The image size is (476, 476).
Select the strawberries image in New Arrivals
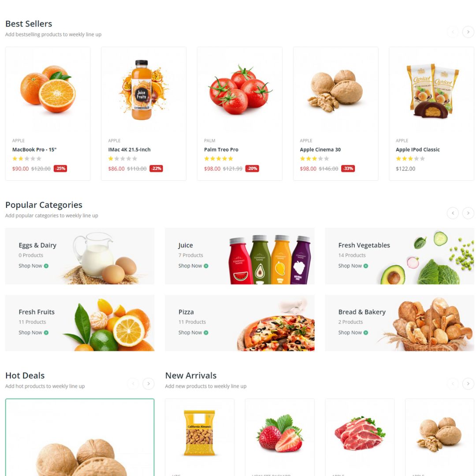click(x=280, y=433)
